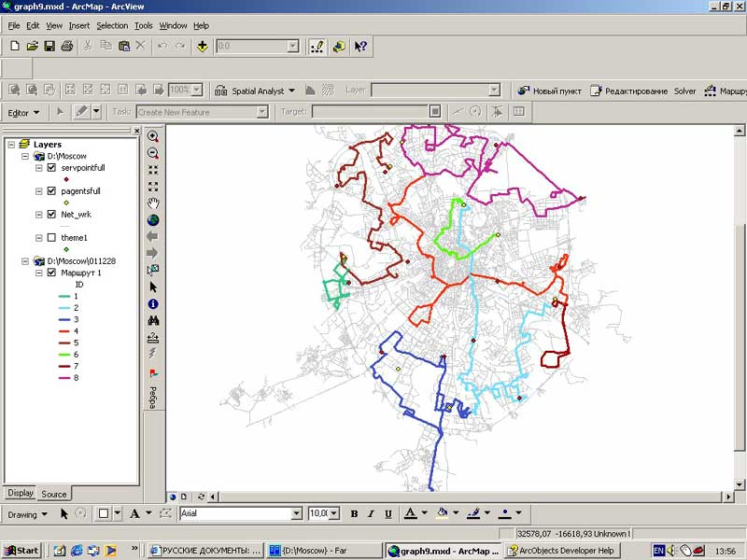Choose the Select Elements arrow tool
The height and width of the screenshot is (560, 747).
point(153,287)
